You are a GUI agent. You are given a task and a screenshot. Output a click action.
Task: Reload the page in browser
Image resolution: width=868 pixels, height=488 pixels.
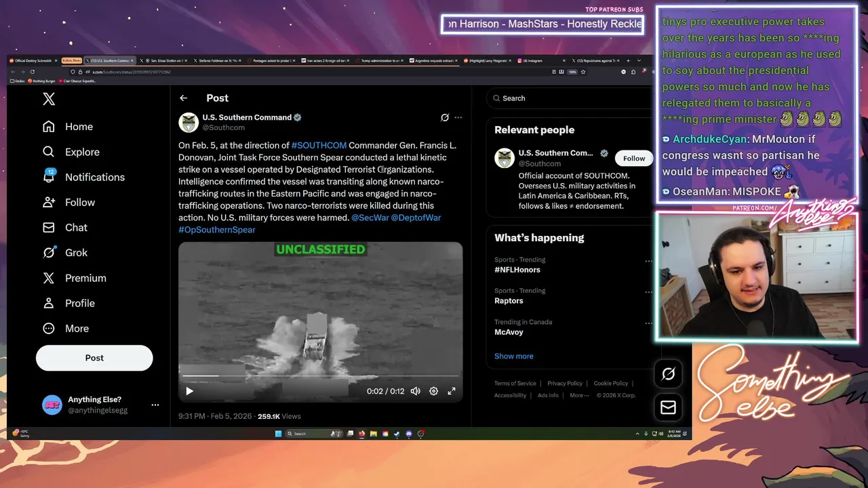point(32,72)
